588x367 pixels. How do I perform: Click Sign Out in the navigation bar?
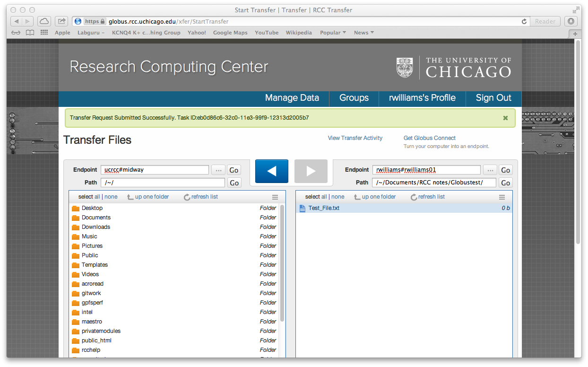(x=493, y=98)
